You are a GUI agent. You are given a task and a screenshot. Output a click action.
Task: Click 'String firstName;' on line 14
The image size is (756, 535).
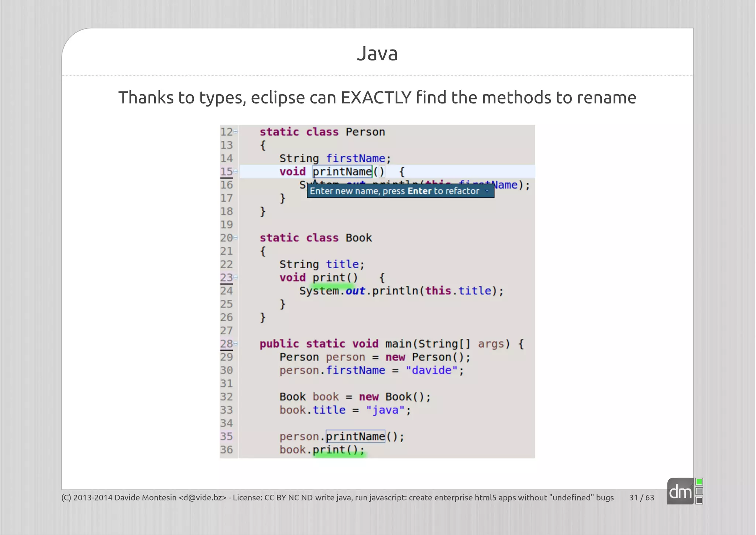(x=335, y=159)
